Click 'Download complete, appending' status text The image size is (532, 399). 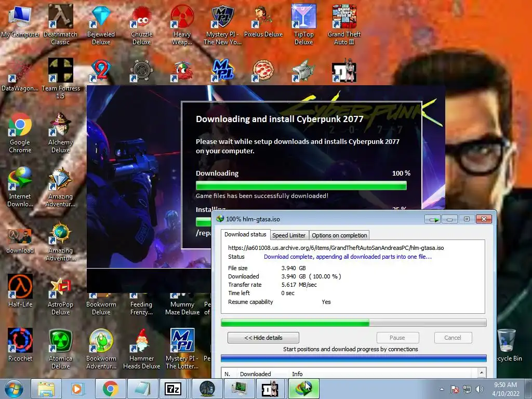[348, 257]
